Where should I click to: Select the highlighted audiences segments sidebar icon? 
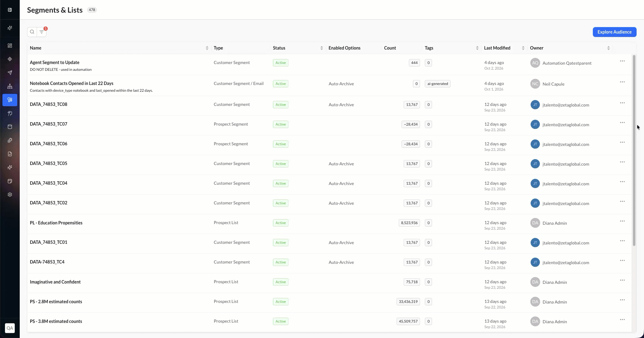point(10,100)
